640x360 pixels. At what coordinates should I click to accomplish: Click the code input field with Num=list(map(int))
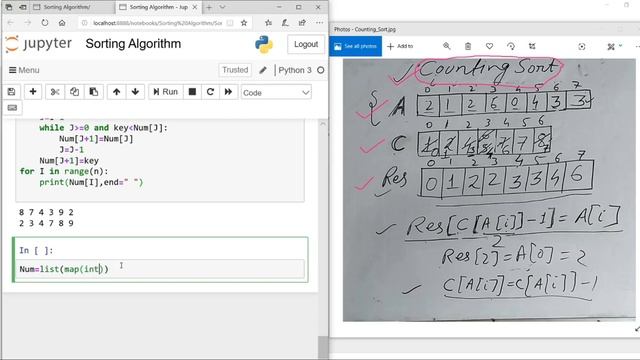point(161,269)
